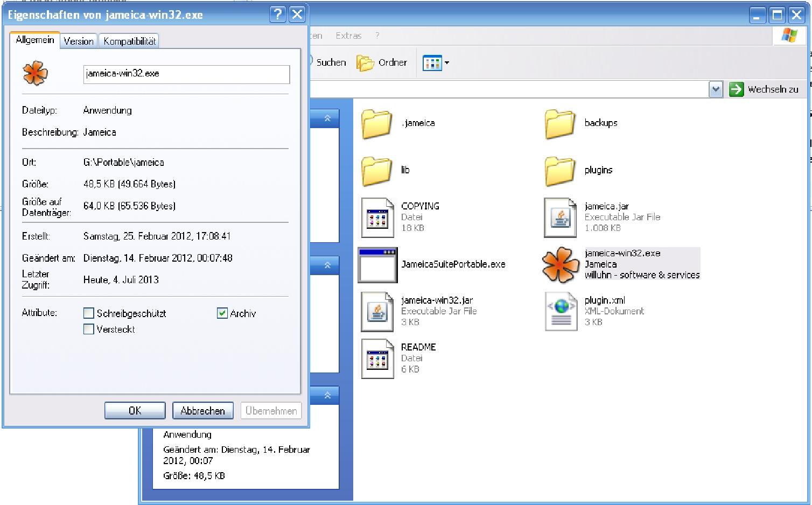Switch to the Allgemein tab

(35, 40)
